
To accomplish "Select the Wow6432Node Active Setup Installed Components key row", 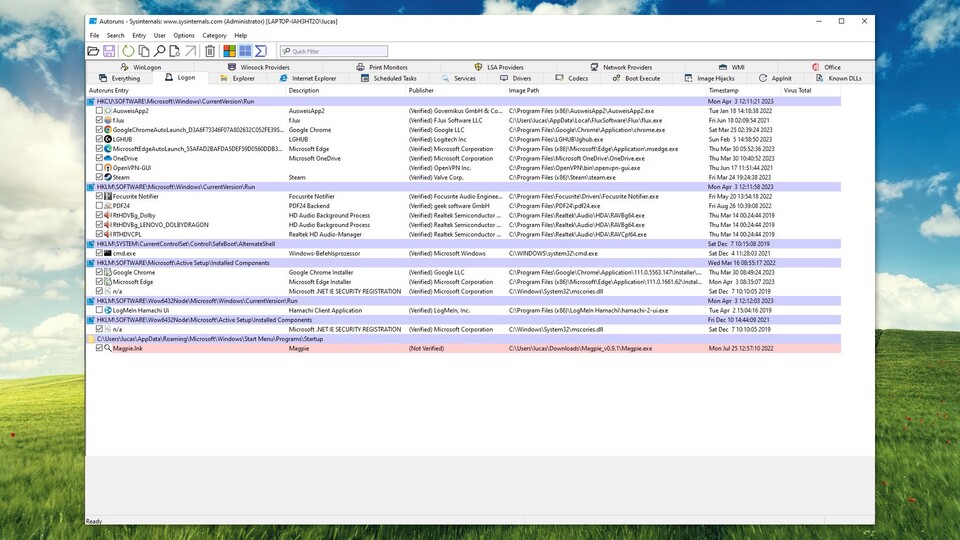I will (x=463, y=320).
